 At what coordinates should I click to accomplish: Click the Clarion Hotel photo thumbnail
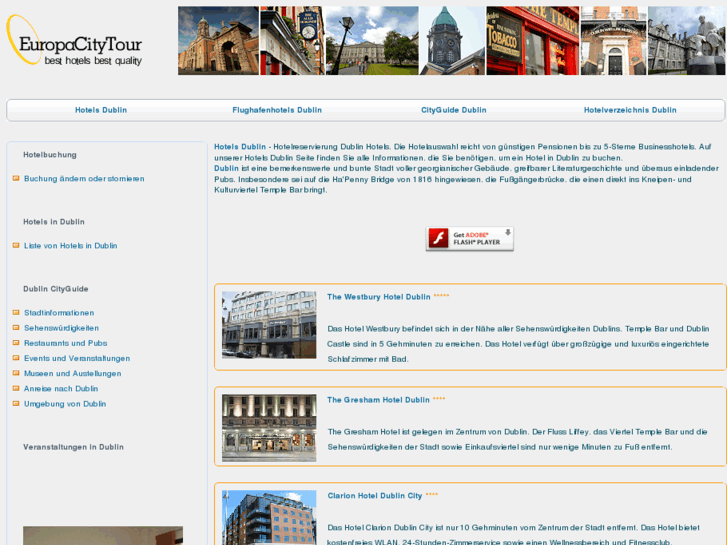(269, 518)
